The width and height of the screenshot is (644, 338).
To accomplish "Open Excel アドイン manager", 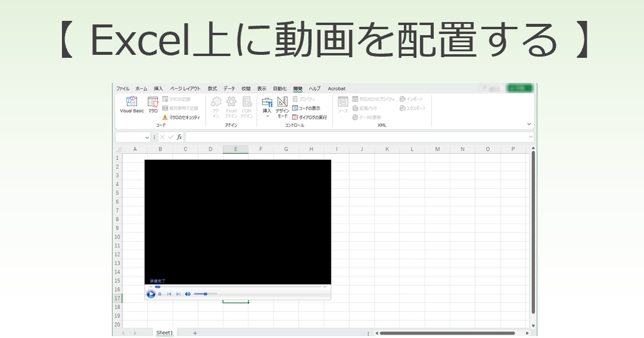I will [x=231, y=107].
